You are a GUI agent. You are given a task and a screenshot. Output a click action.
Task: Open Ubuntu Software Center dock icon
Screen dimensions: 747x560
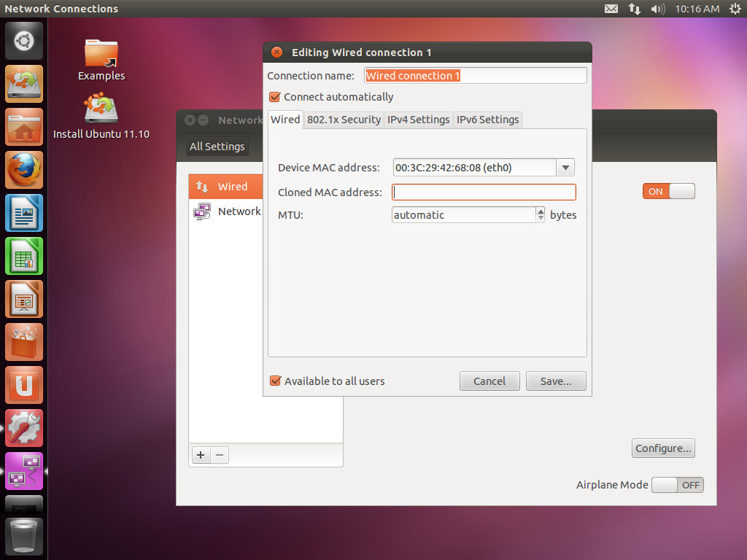point(24,342)
